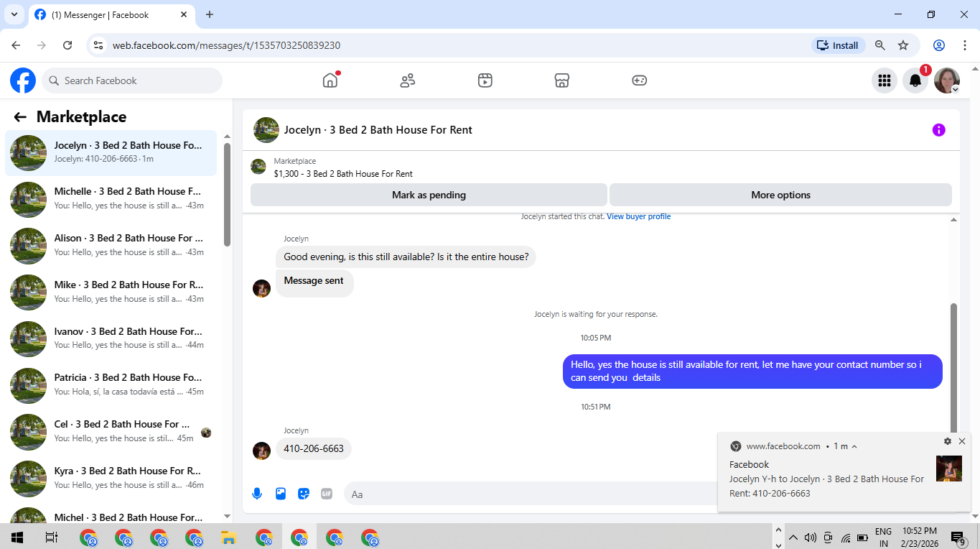Open the Facebook menu grid icon

pyautogui.click(x=885, y=80)
